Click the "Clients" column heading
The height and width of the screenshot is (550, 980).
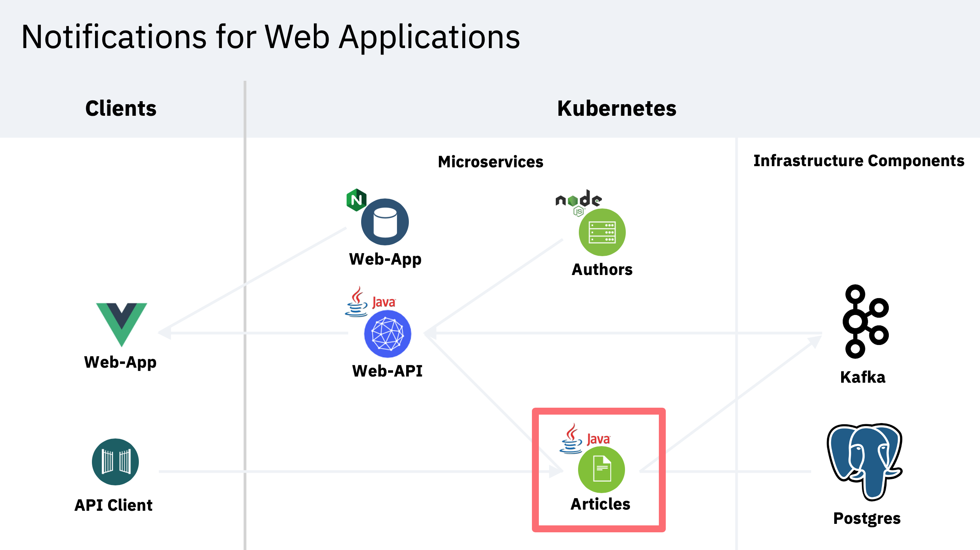[121, 108]
